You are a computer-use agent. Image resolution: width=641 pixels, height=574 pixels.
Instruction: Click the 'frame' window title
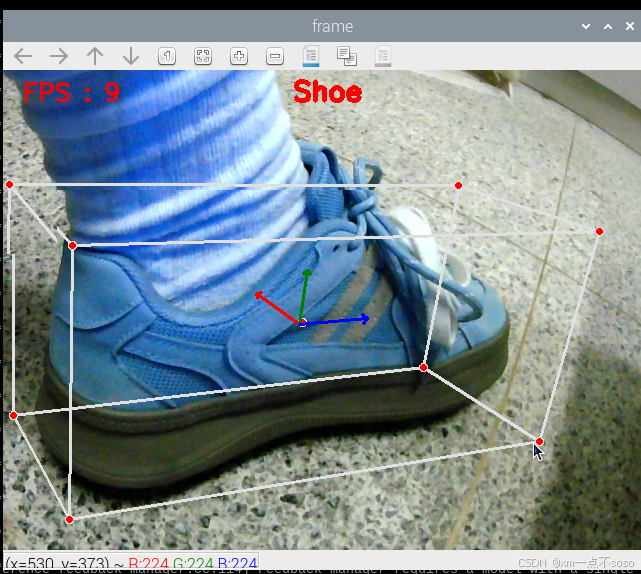[x=332, y=26]
